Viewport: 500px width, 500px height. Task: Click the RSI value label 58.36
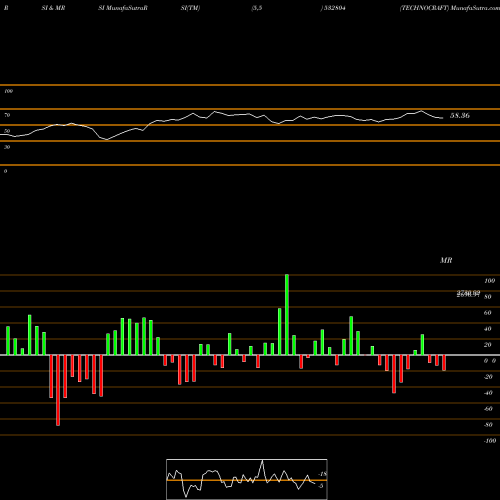[460, 116]
